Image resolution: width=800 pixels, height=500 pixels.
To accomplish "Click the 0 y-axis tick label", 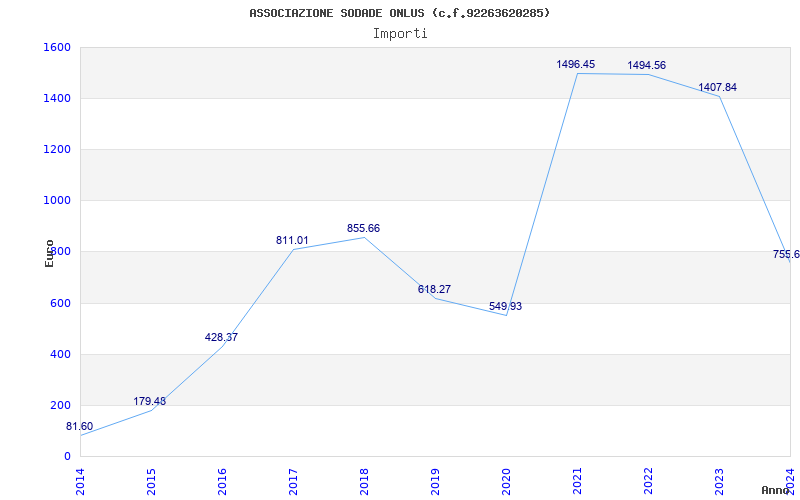I will (x=67, y=456).
